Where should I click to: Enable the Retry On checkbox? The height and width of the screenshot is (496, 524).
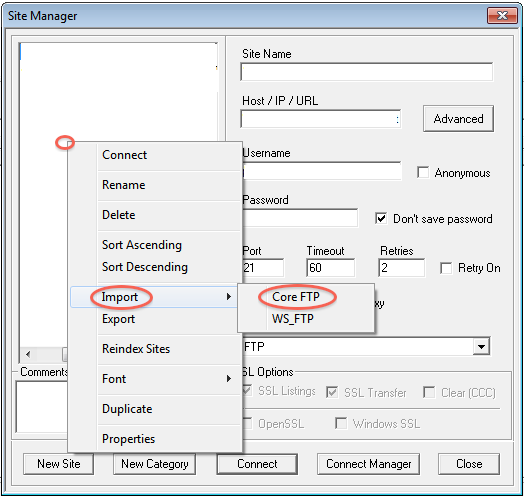point(446,268)
